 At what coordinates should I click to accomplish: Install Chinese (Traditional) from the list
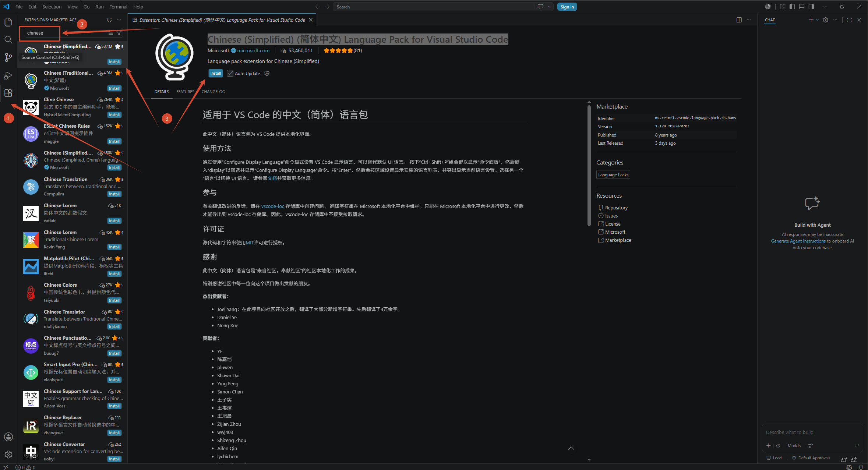click(114, 88)
